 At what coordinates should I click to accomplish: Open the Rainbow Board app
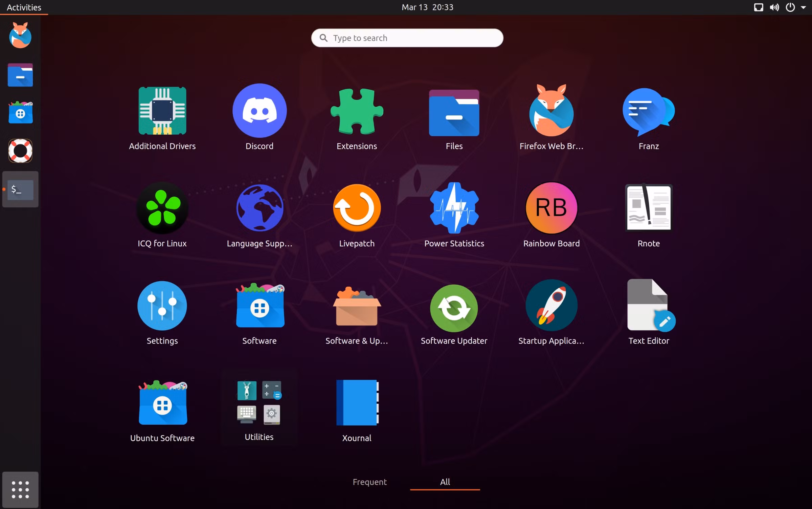(551, 208)
